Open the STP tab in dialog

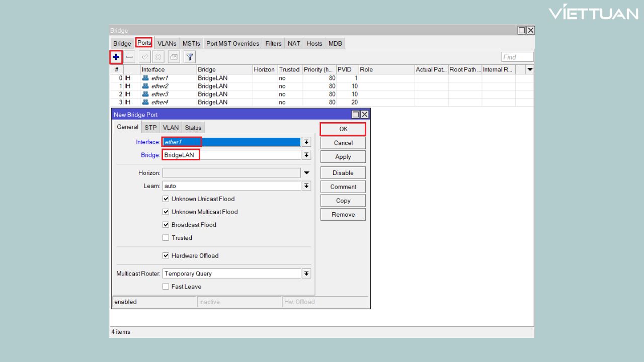tap(150, 128)
